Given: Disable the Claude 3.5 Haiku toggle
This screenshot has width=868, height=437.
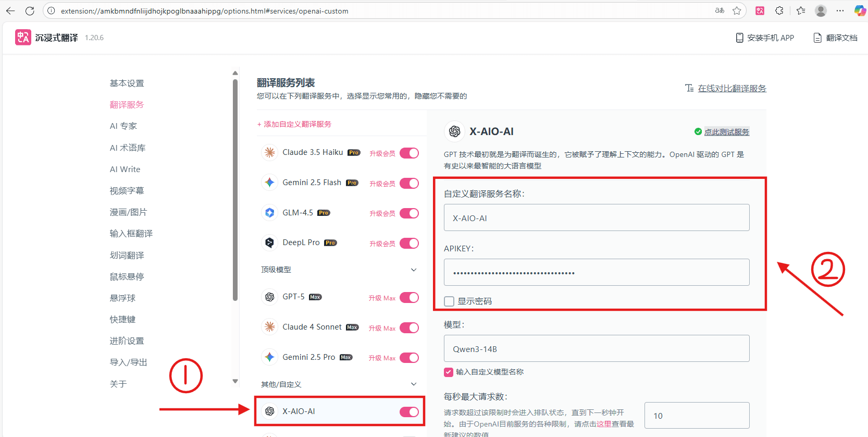Looking at the screenshot, I should pyautogui.click(x=409, y=153).
